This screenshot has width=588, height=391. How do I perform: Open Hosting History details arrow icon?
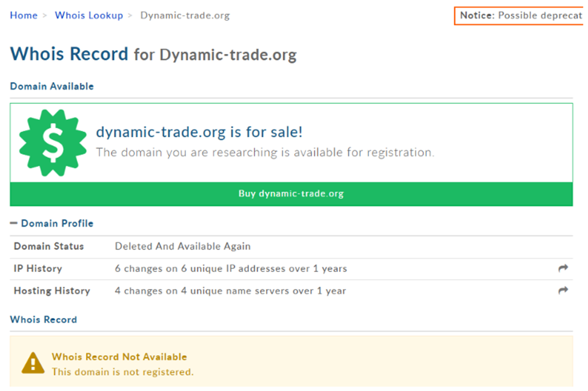(x=563, y=291)
